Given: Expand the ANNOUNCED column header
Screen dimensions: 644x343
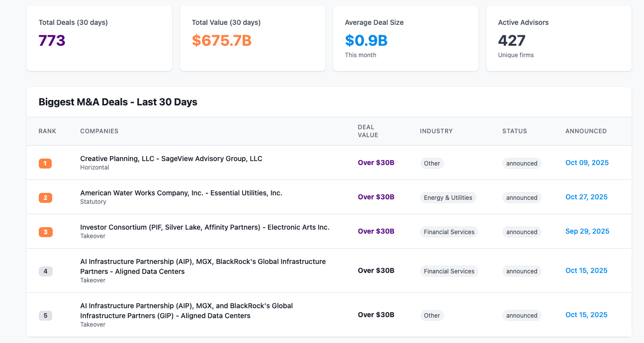Looking at the screenshot, I should [x=586, y=131].
